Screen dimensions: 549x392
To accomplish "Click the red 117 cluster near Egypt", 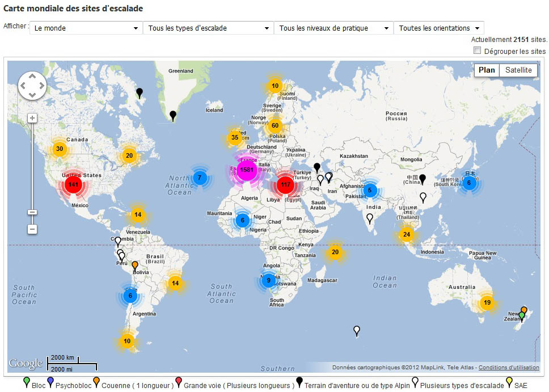I will 285,184.
